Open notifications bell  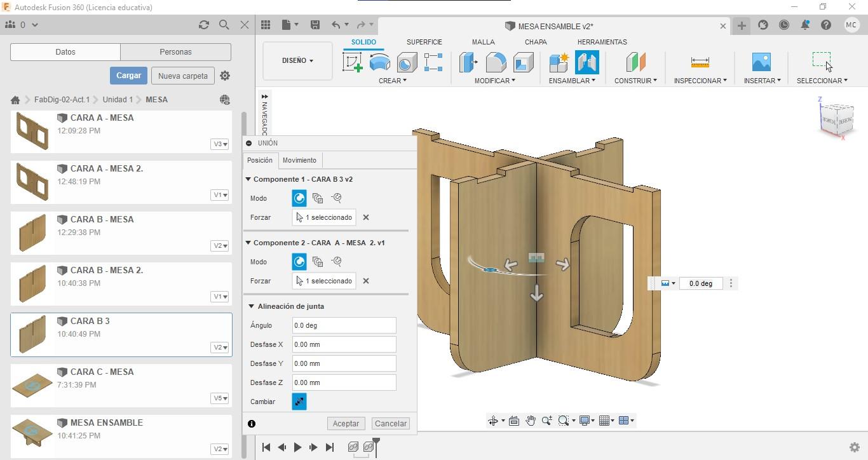(x=805, y=25)
